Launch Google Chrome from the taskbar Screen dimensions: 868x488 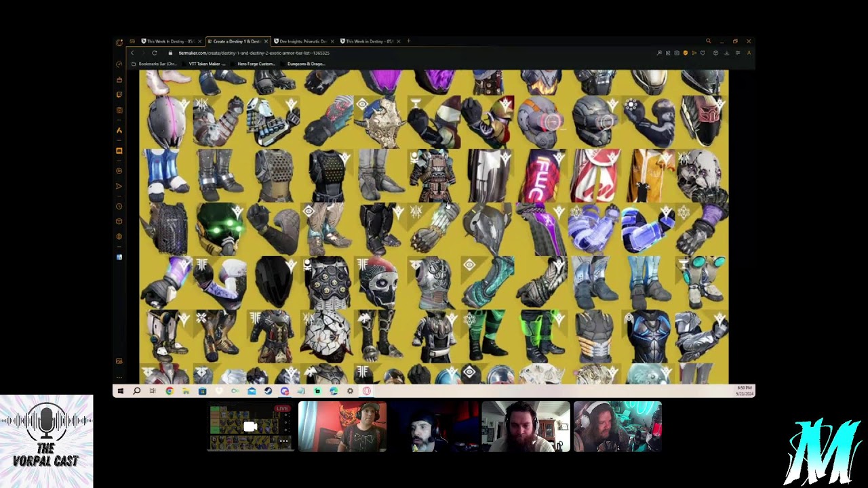(170, 391)
